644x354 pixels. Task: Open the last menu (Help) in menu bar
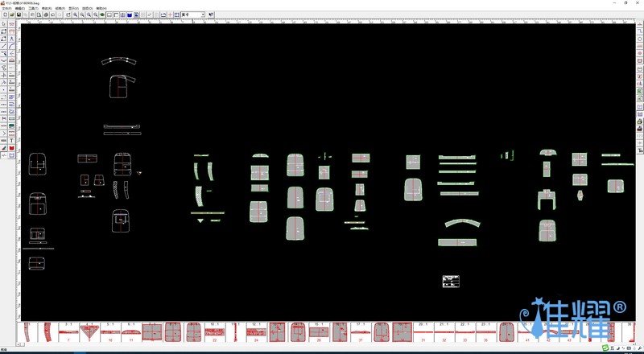(x=101, y=8)
